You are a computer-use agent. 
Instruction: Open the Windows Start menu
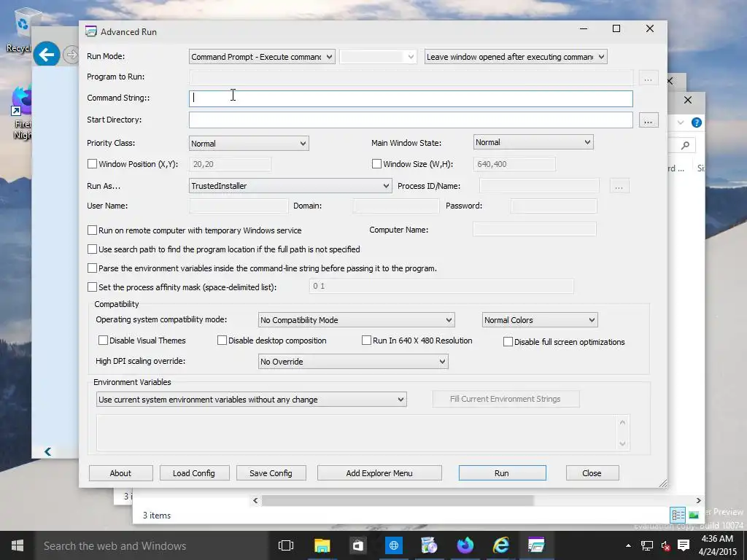(18, 545)
